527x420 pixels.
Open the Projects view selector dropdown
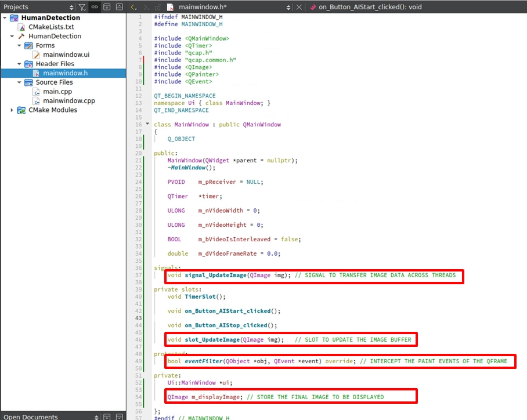pyautogui.click(x=71, y=7)
